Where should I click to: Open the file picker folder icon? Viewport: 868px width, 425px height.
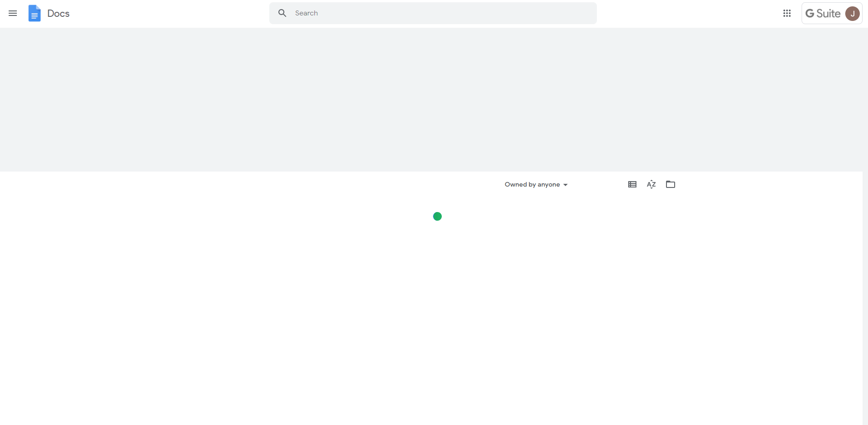click(671, 184)
